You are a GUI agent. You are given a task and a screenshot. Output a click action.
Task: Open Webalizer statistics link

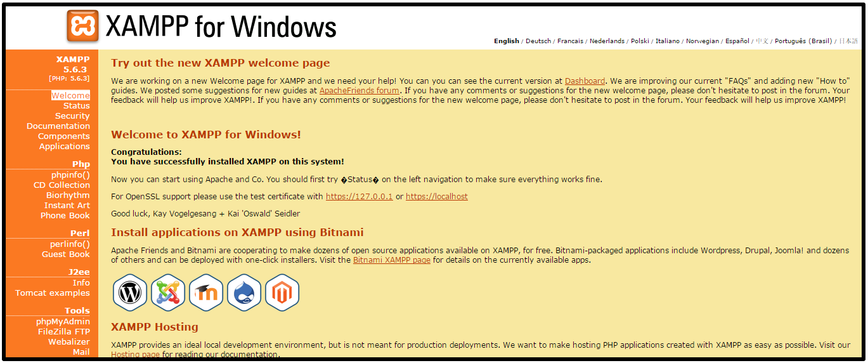click(x=69, y=342)
